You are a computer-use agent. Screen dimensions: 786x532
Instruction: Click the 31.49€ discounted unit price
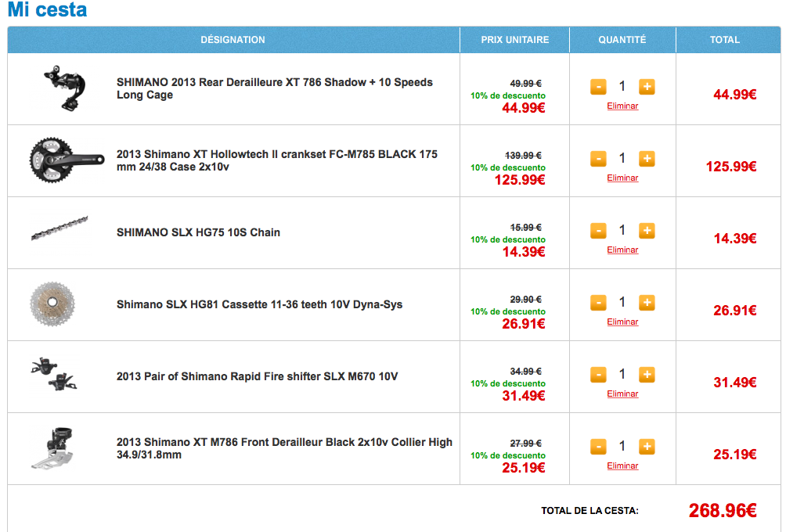(x=524, y=396)
